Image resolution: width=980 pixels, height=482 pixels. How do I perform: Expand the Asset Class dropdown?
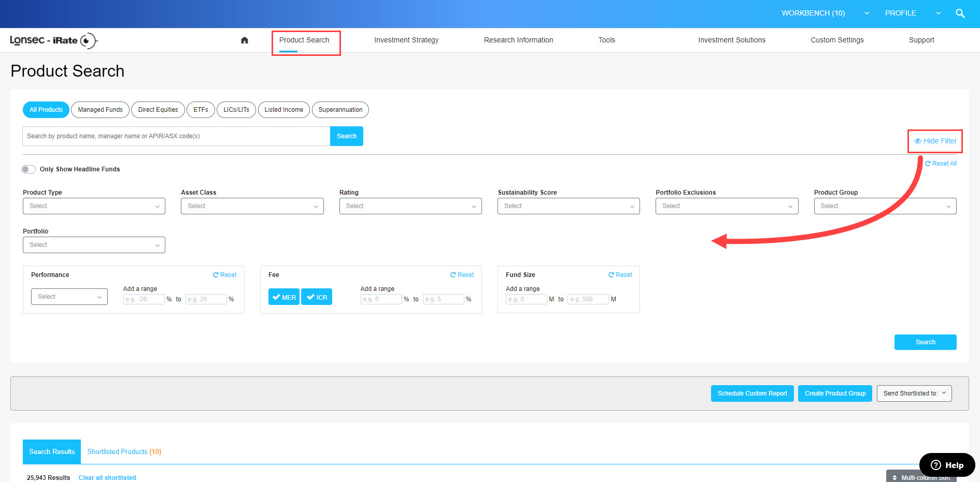click(252, 206)
